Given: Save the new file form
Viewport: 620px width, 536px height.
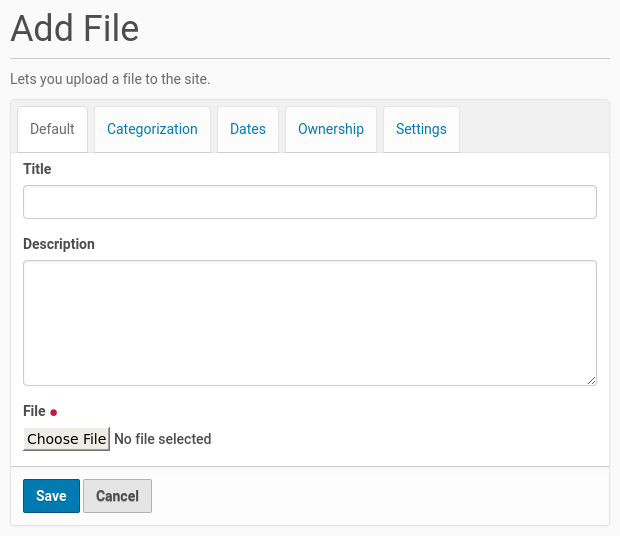Looking at the screenshot, I should [x=51, y=496].
